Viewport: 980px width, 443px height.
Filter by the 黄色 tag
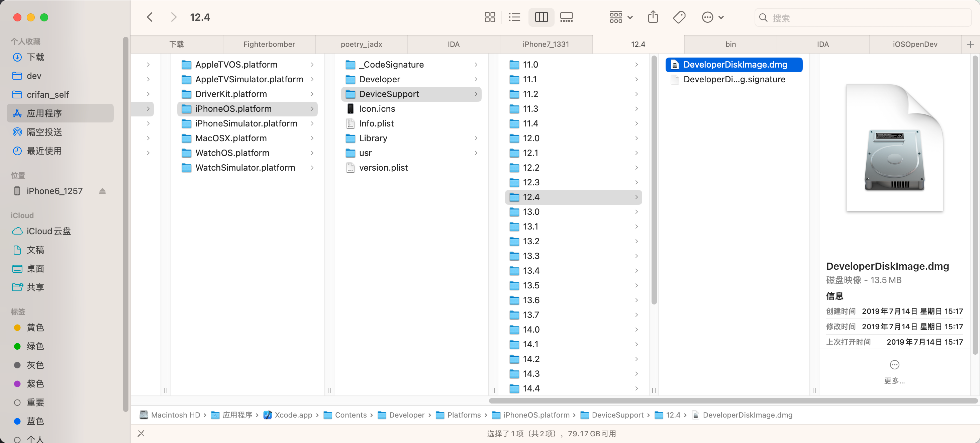tap(60, 327)
